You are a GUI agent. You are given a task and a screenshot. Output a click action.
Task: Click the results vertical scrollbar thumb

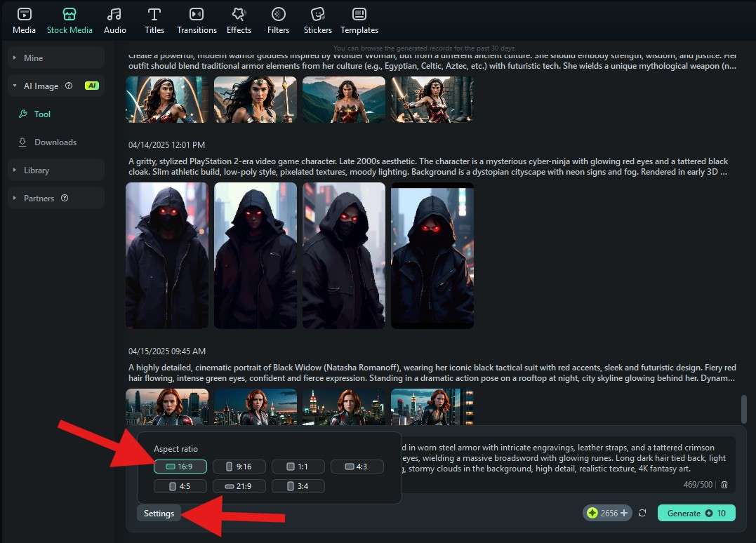744,409
